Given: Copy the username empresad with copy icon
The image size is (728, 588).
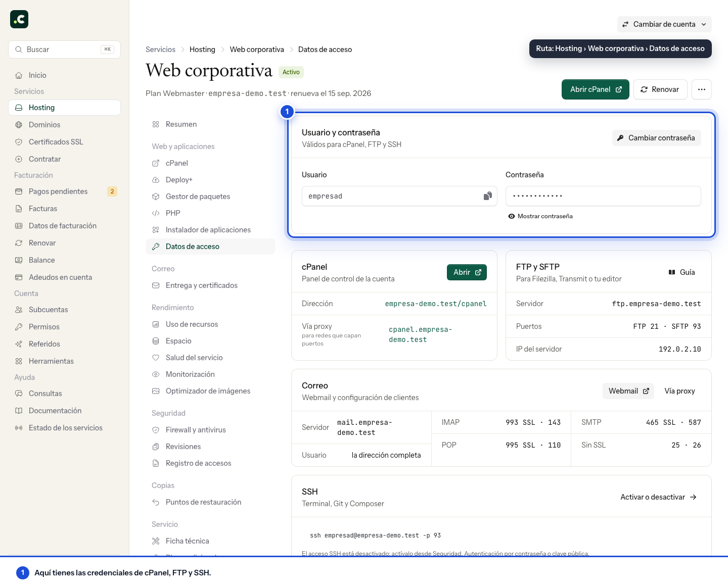Looking at the screenshot, I should click(487, 196).
